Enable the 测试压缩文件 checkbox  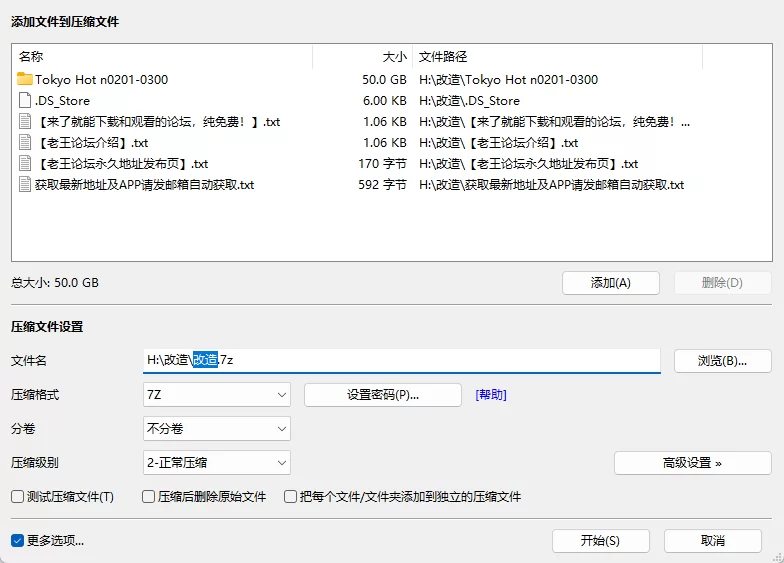17,497
